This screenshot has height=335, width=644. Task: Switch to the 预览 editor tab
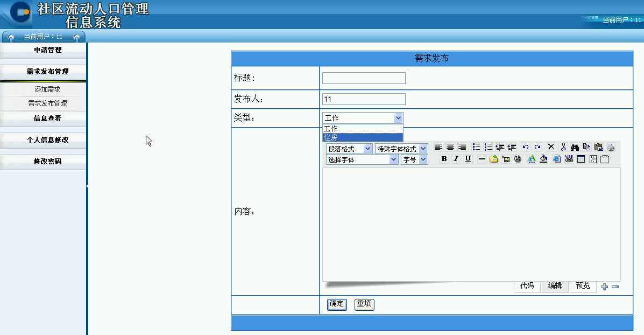point(583,285)
